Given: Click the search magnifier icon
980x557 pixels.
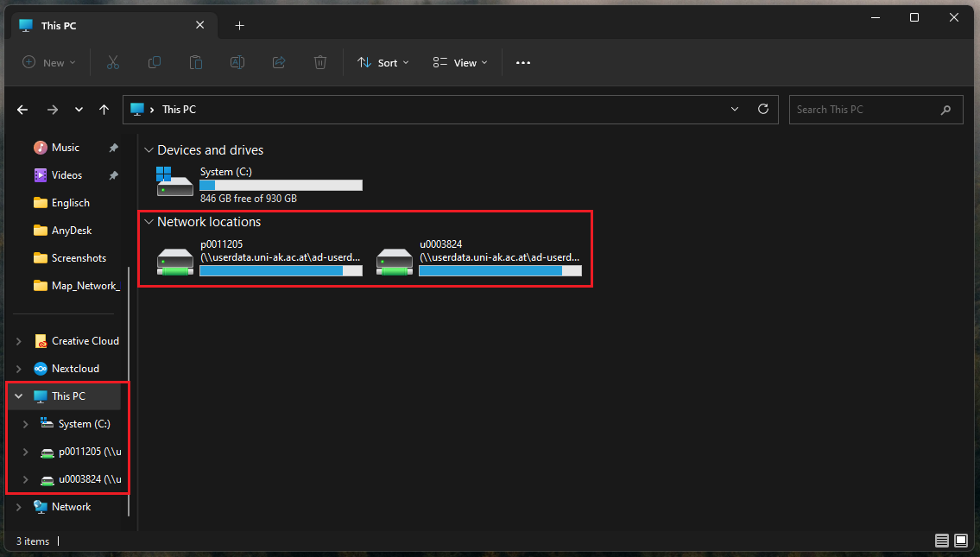Looking at the screenshot, I should click(x=945, y=110).
